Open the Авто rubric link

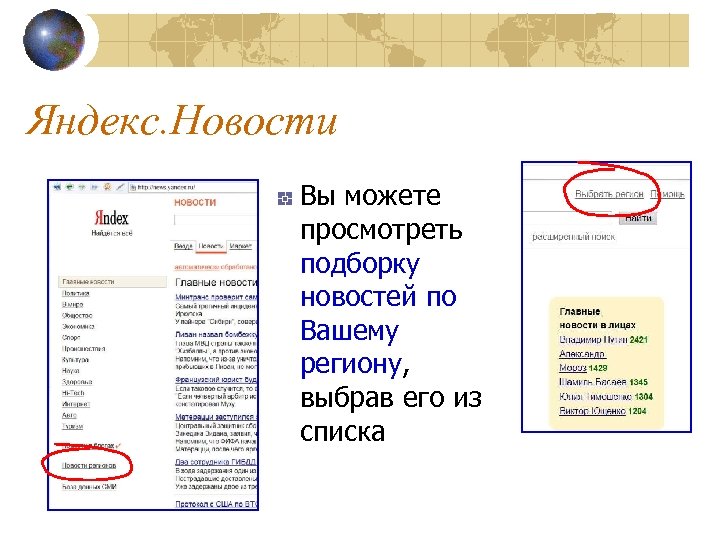click(x=69, y=415)
